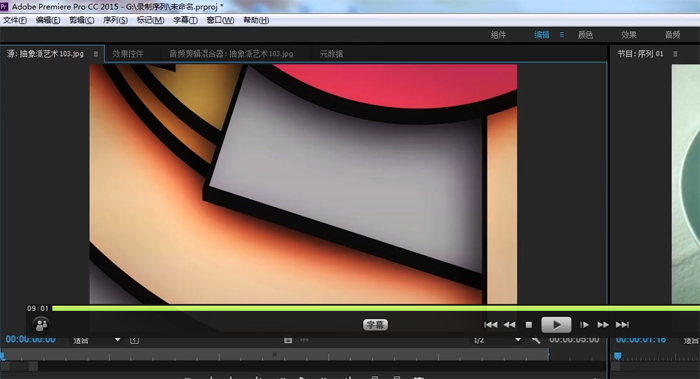Click the round people icon on the player bar

(x=42, y=325)
